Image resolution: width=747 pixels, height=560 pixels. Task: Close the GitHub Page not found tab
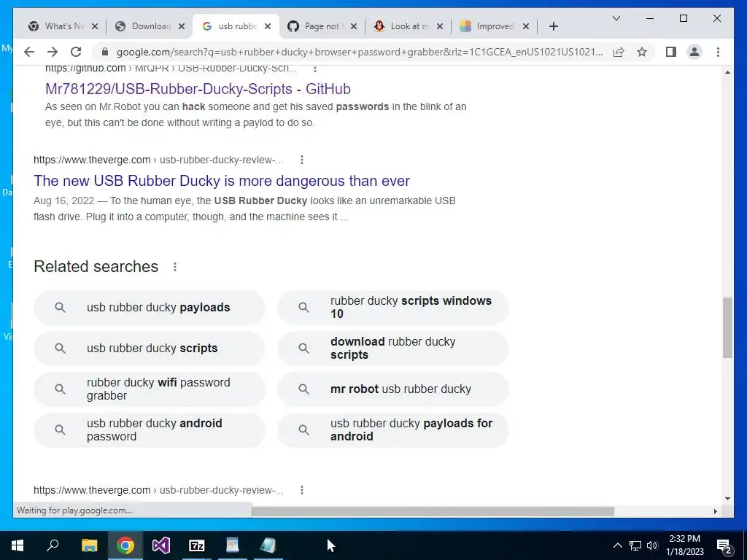pyautogui.click(x=354, y=26)
